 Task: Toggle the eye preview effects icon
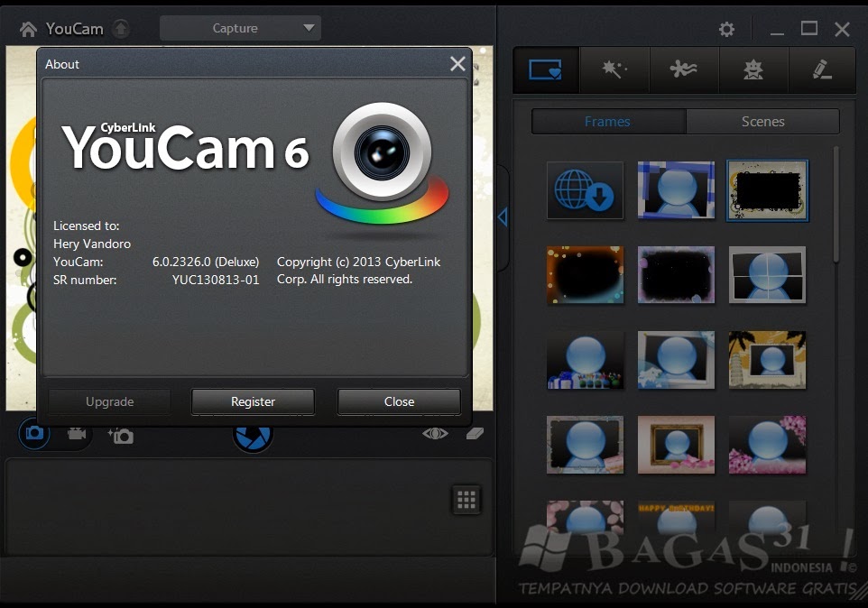[x=435, y=434]
